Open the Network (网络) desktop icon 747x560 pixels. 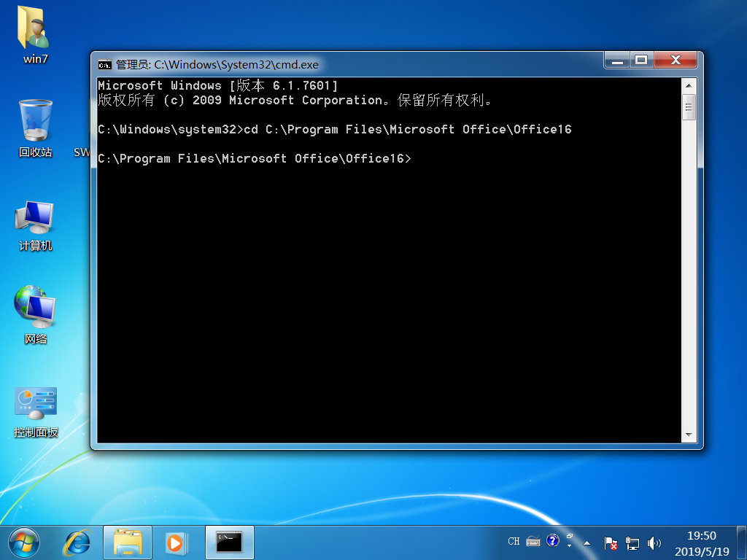[x=35, y=314]
